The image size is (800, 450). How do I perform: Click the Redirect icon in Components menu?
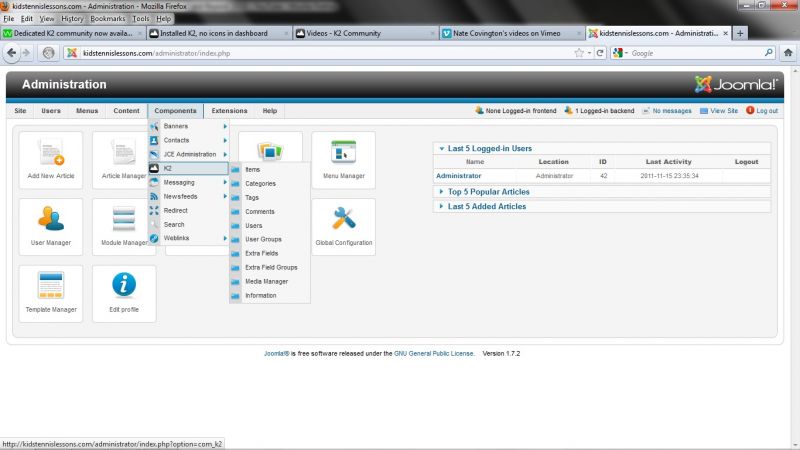pyautogui.click(x=154, y=210)
